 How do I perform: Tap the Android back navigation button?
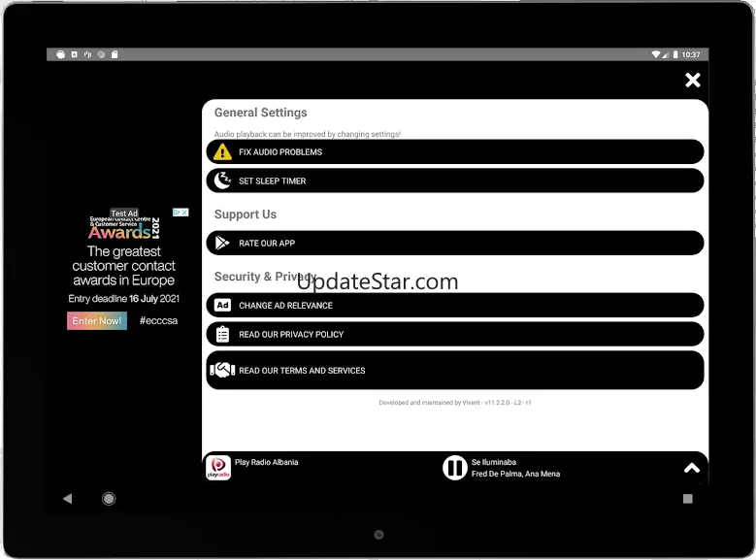pos(68,499)
